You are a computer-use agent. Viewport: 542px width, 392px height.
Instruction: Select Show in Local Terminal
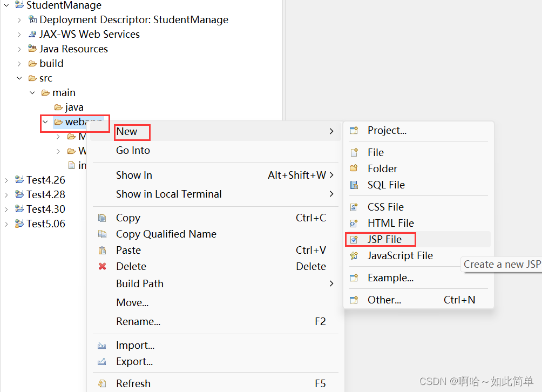tap(169, 194)
